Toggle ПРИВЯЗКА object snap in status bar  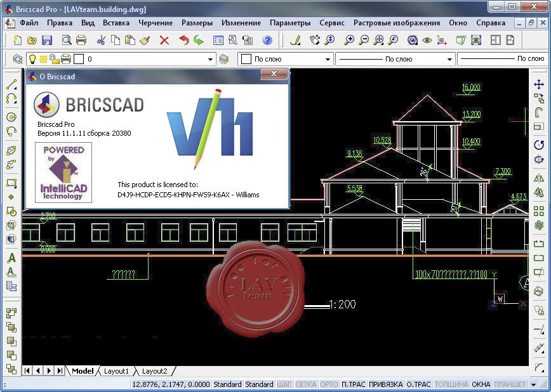(385, 384)
